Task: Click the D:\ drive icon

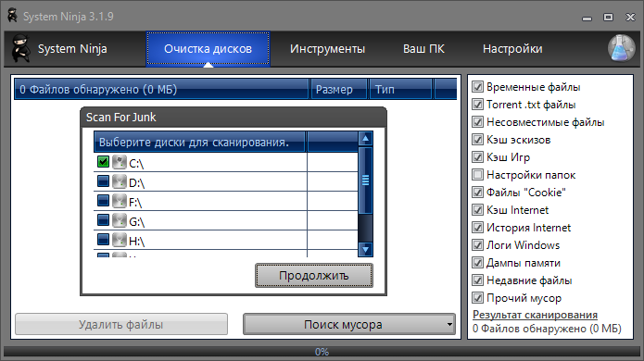Action: tap(120, 181)
